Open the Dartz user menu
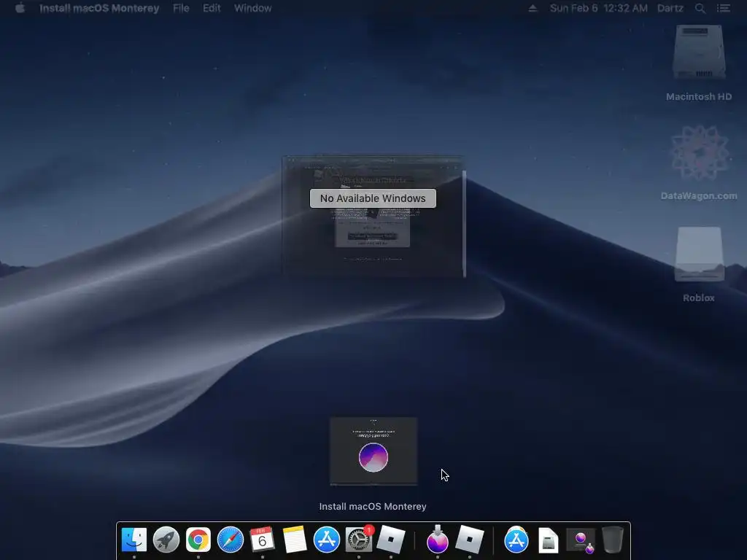The width and height of the screenshot is (747, 560). [x=670, y=8]
